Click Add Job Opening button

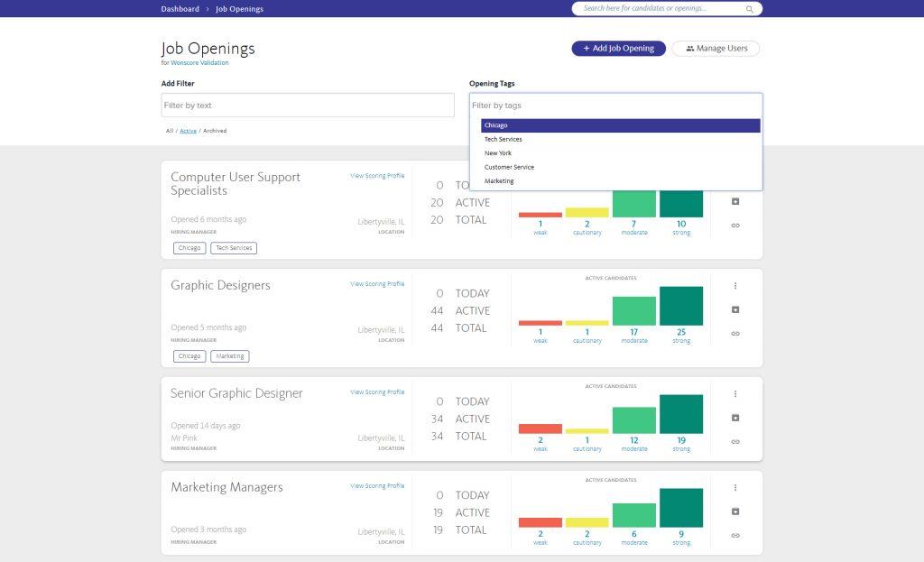618,49
